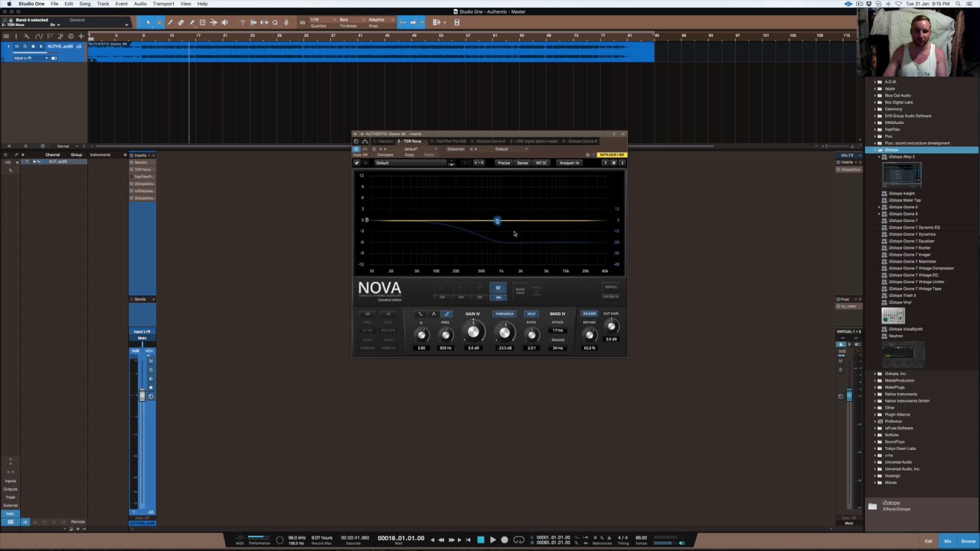Open the Quantize 1/16 dropdown

(323, 20)
